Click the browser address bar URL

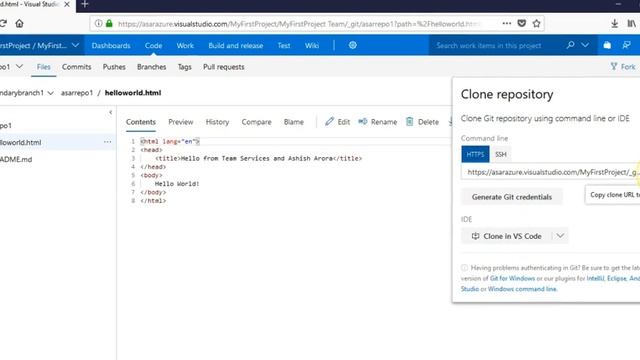(300, 24)
